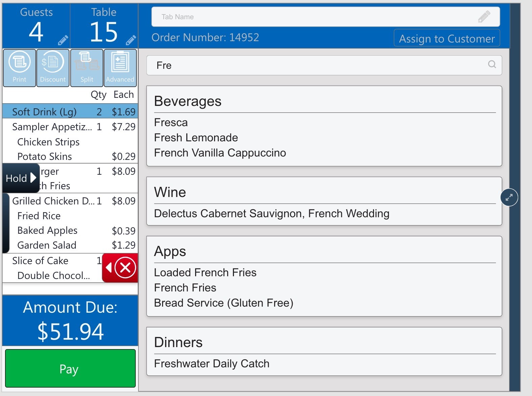Click the Table number 15

pyautogui.click(x=104, y=32)
